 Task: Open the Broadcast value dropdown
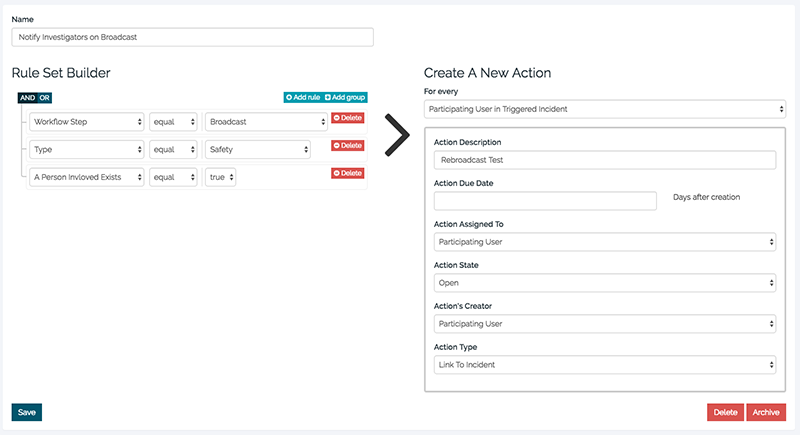[x=266, y=122]
